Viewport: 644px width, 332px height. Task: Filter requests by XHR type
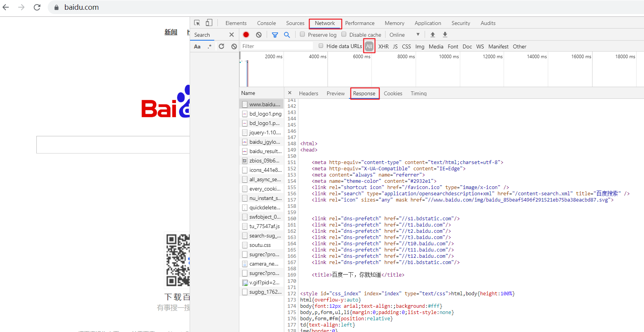pos(384,46)
